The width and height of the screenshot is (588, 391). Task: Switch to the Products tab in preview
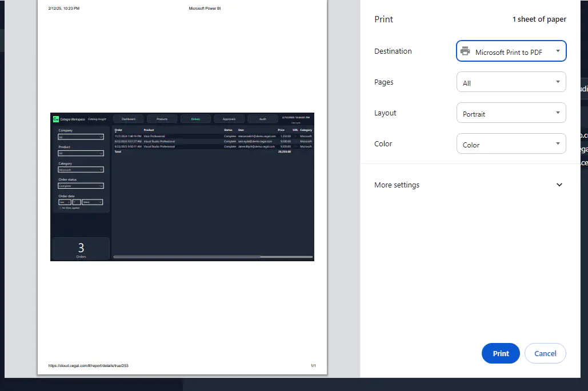coord(162,119)
